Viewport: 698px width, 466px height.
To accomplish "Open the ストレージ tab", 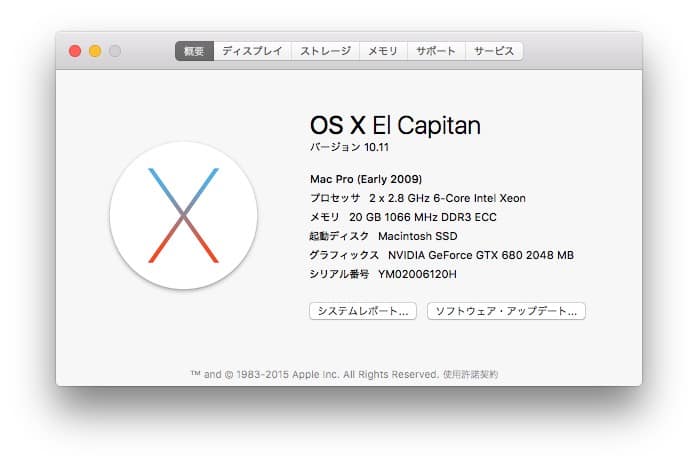I will (x=325, y=51).
